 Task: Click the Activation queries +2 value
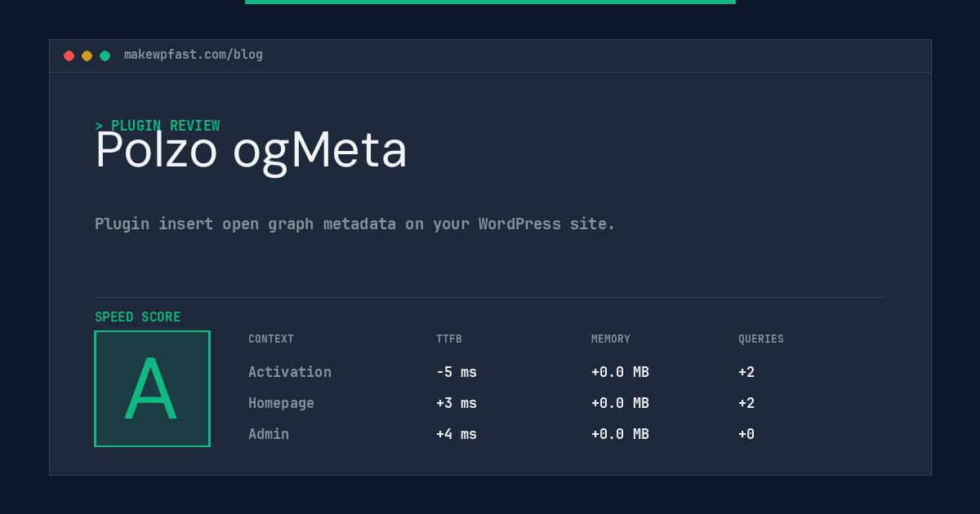(x=746, y=372)
